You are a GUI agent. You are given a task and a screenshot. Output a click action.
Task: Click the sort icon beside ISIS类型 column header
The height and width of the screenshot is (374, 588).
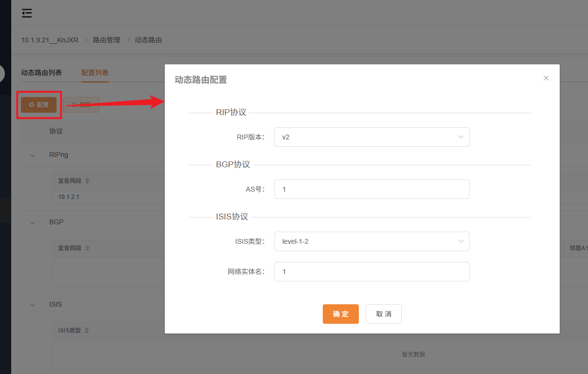coord(87,330)
